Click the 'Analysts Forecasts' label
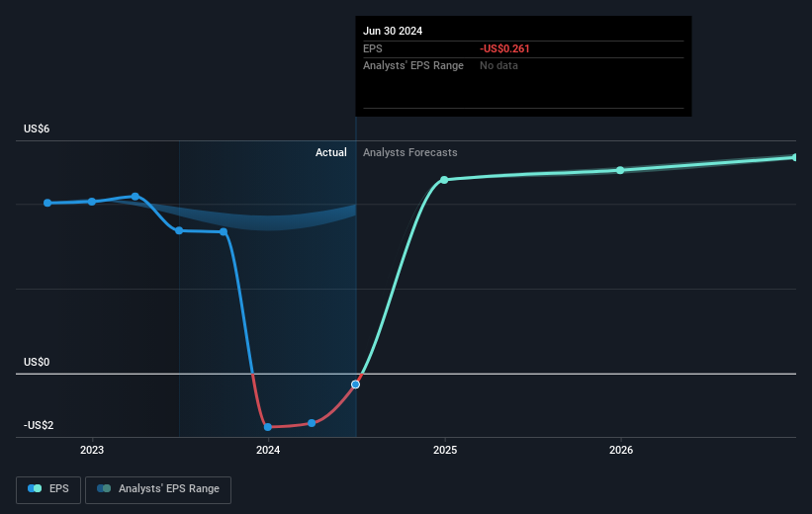812x514 pixels. pos(410,152)
